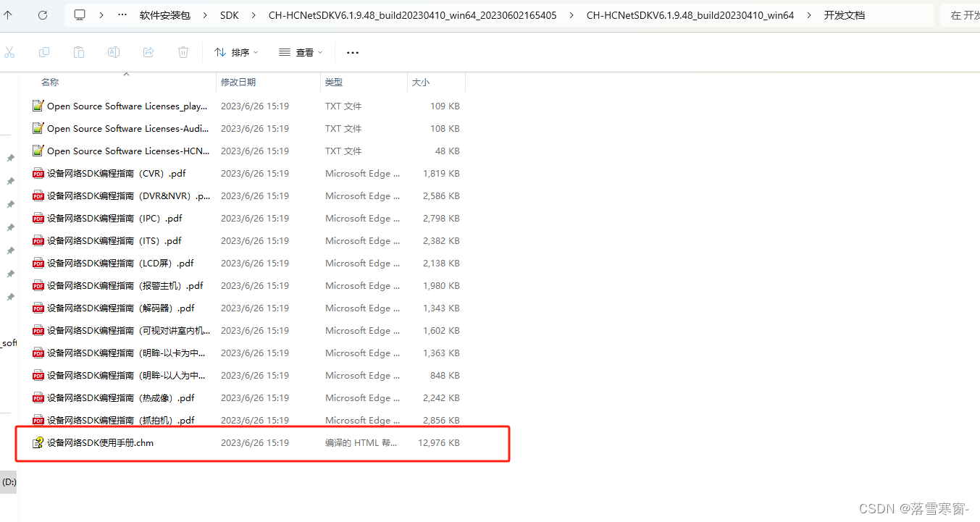Select 设备网络SDK编程指南（解码器）.pdf file name
This screenshot has width=980, height=522.
(121, 308)
